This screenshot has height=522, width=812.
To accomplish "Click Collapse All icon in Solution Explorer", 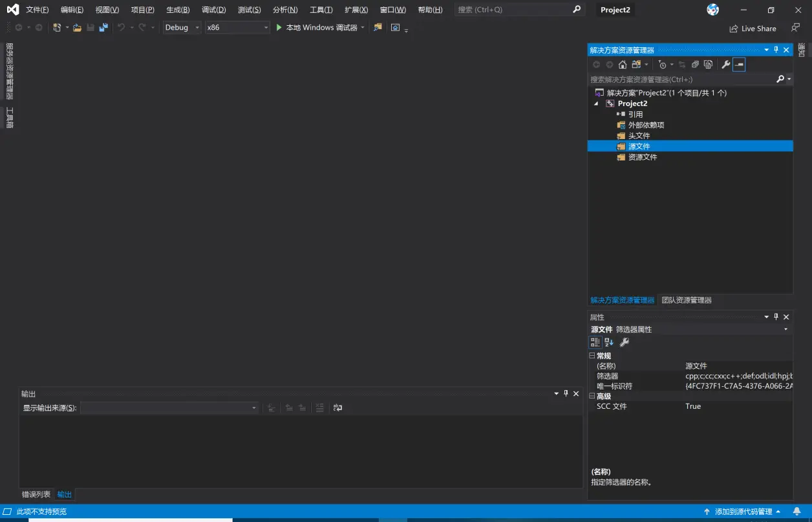I will pos(695,65).
